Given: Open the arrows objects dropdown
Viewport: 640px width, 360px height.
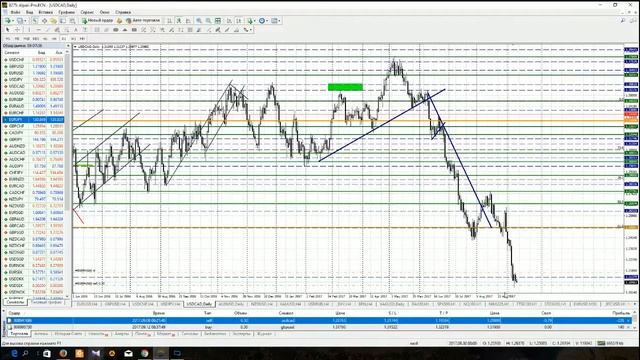Looking at the screenshot, I should tap(247, 29).
